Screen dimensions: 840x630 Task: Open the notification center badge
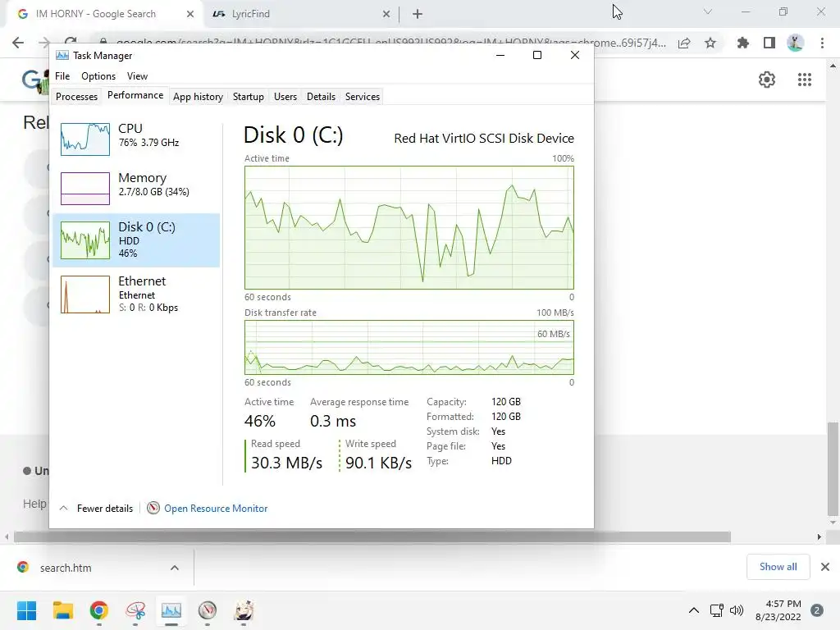[x=817, y=610]
